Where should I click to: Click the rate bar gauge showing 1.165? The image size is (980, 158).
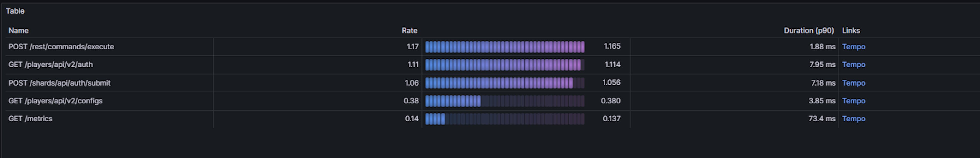505,47
